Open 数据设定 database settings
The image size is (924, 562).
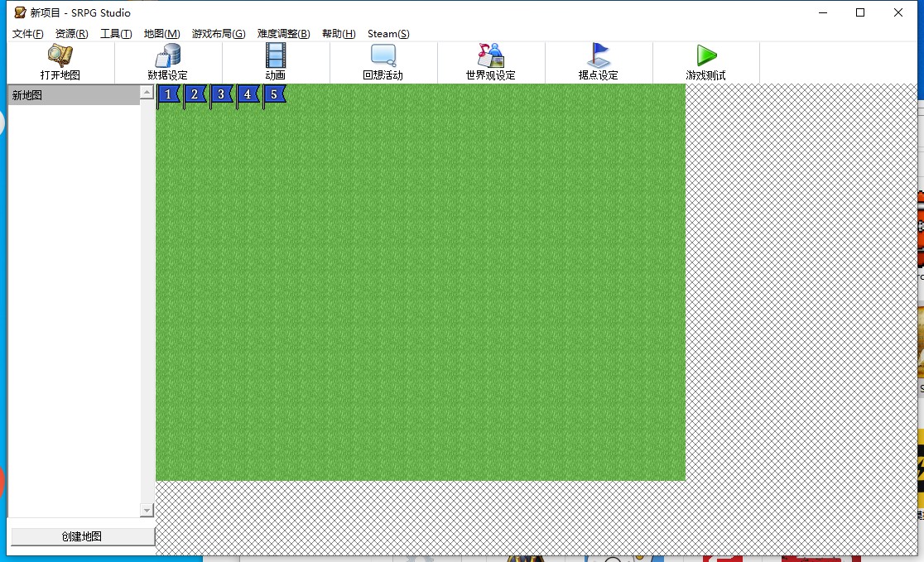(168, 62)
